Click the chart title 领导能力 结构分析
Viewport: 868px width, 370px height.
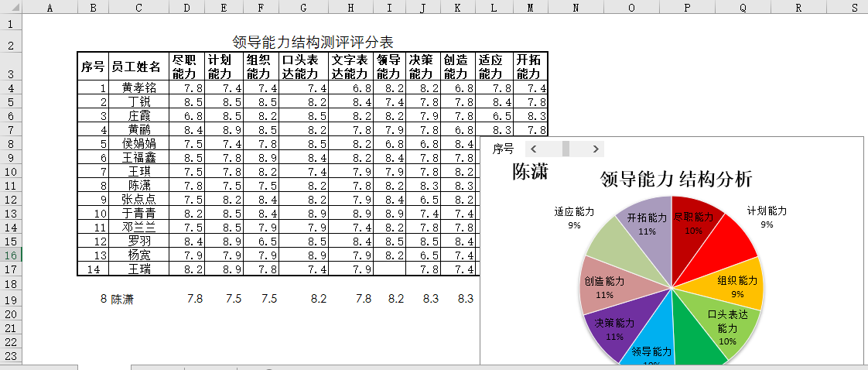point(676,179)
